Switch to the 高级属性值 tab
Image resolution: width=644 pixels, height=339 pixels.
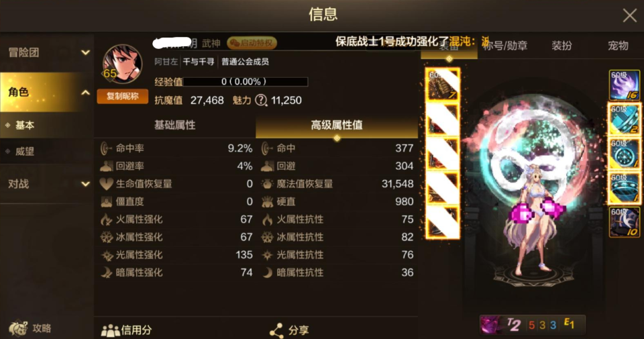pyautogui.click(x=337, y=125)
